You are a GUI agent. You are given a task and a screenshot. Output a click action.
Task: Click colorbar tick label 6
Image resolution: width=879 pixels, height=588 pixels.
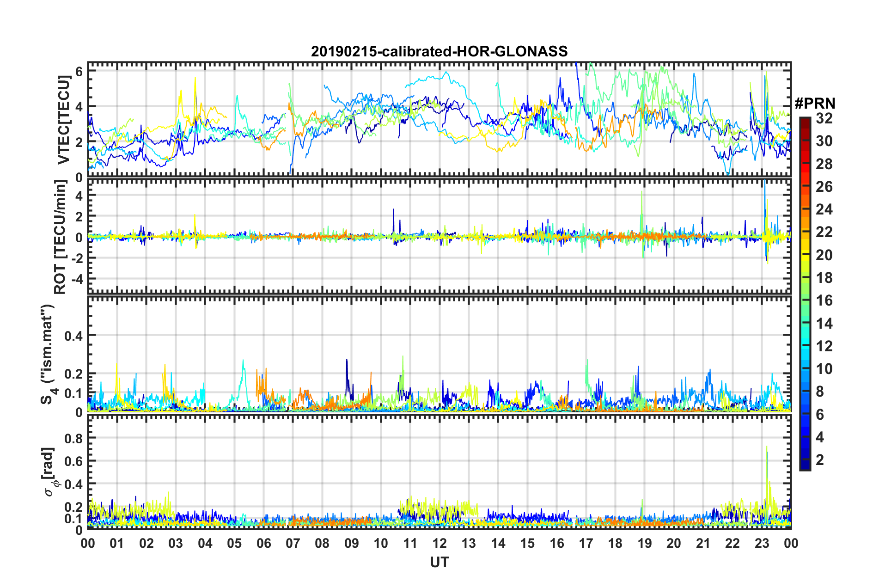[x=820, y=415]
